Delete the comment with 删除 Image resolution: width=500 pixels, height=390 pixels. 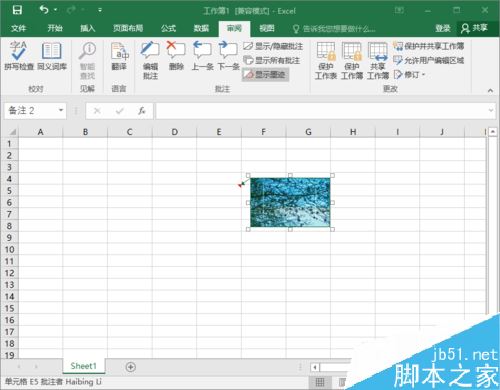pos(176,56)
